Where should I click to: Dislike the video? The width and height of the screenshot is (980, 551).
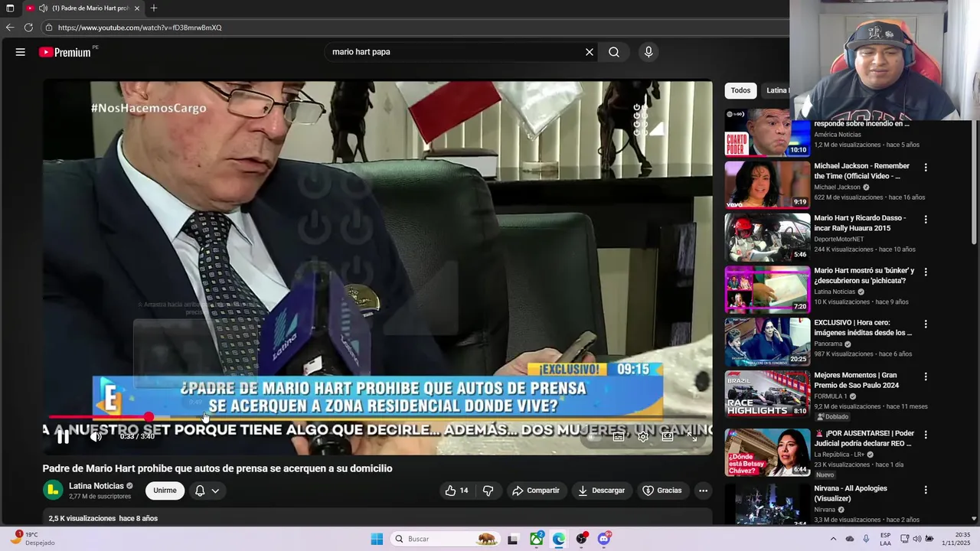click(x=488, y=491)
